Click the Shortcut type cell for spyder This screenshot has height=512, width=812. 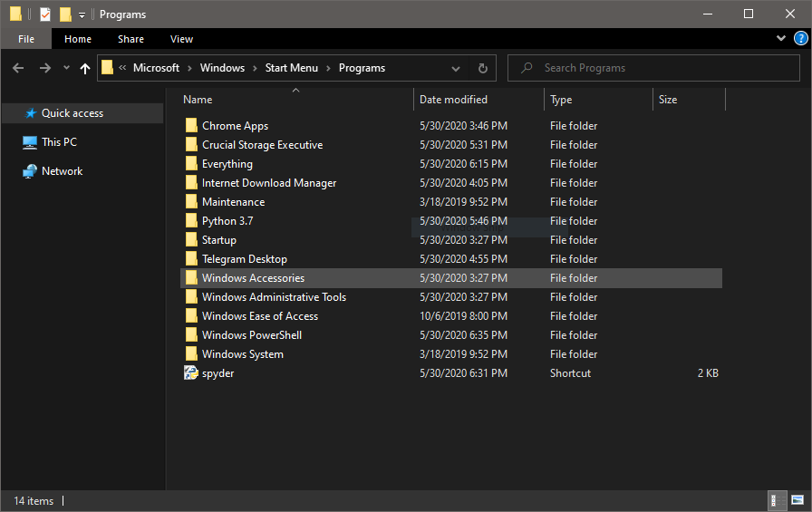pyautogui.click(x=570, y=372)
